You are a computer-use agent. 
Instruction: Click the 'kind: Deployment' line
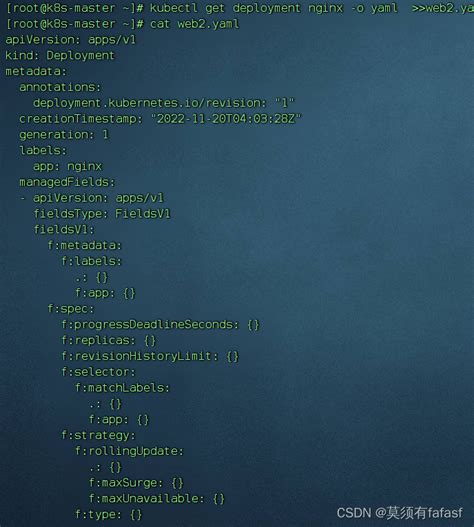(x=60, y=55)
